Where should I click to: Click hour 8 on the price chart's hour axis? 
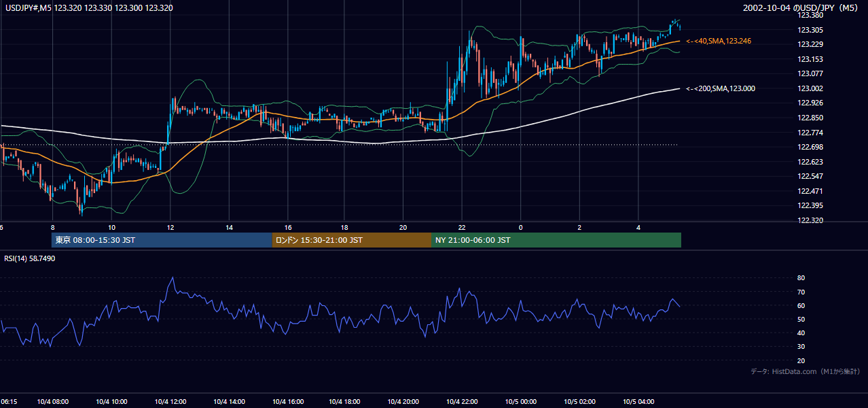coord(52,227)
